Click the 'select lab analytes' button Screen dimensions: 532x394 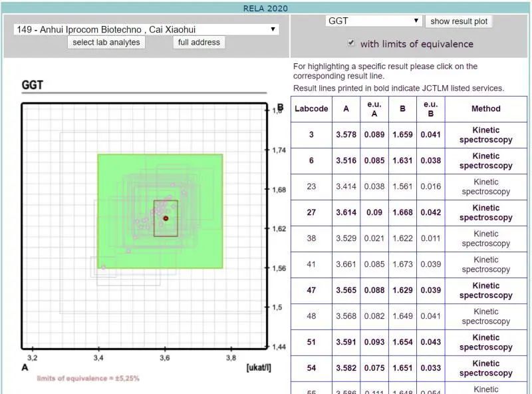106,42
